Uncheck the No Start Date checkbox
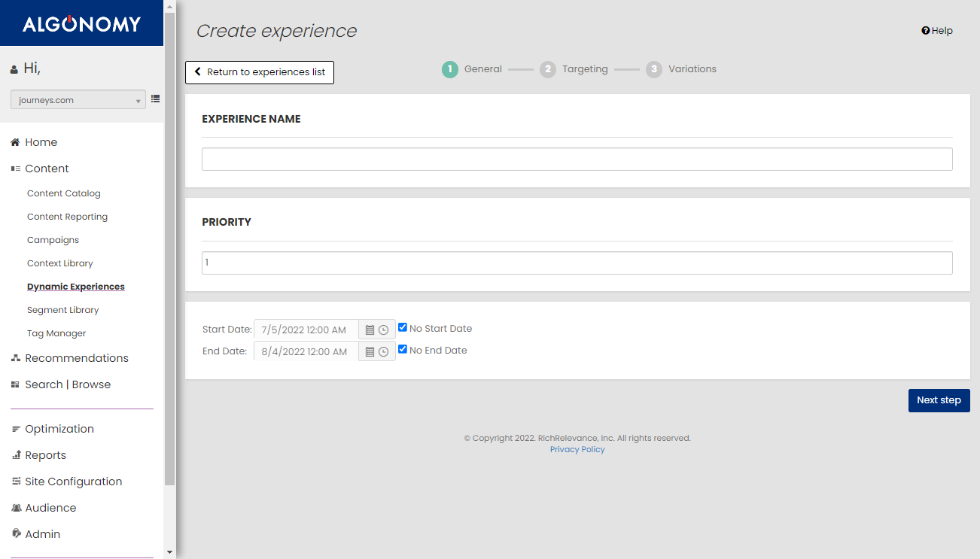This screenshot has width=980, height=559. tap(403, 327)
